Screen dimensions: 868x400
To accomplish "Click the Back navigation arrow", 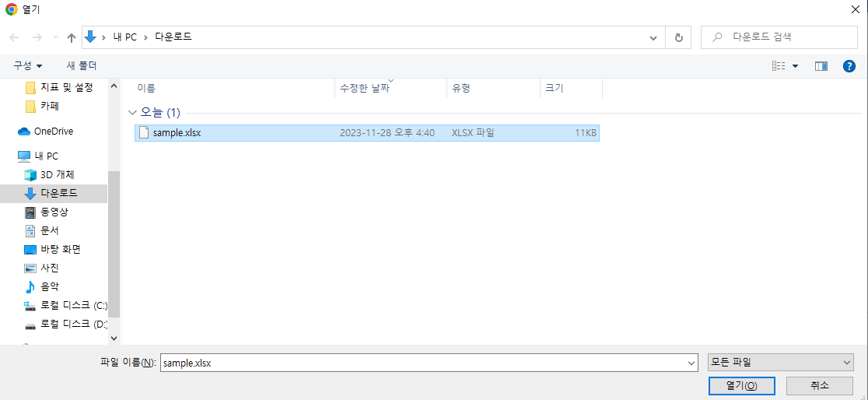I will pos(14,37).
